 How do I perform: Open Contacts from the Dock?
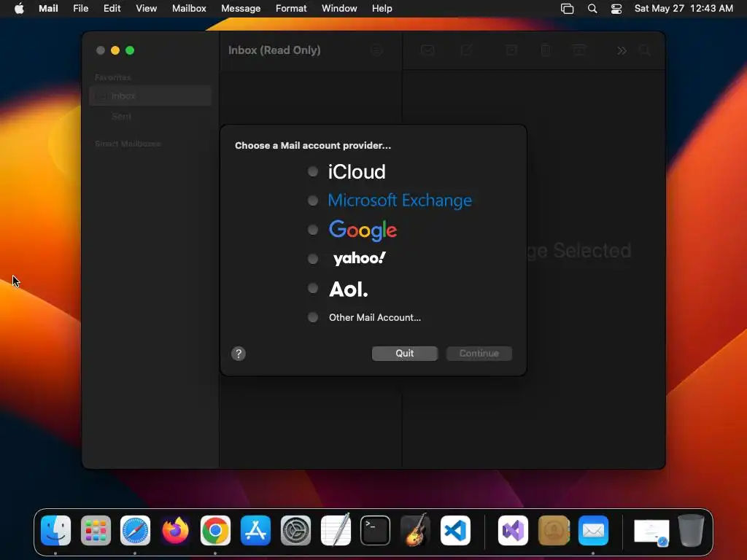[554, 531]
